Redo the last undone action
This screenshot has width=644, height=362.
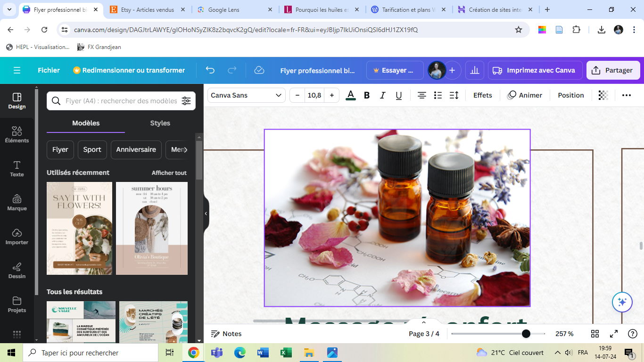[x=232, y=70]
